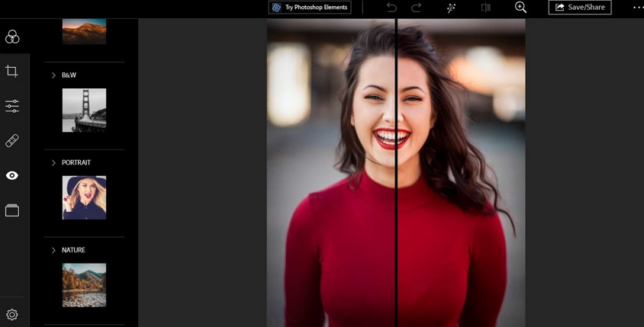Open the Borders frame tool

(12, 210)
